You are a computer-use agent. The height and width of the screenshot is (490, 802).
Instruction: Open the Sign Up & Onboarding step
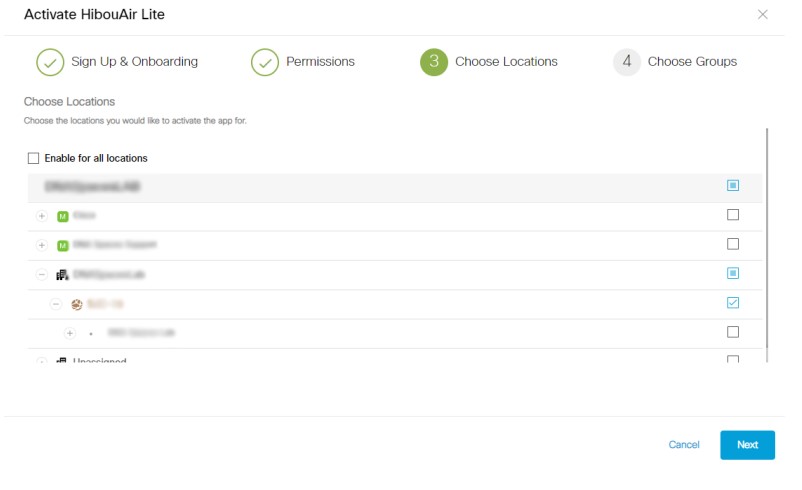[x=134, y=61]
